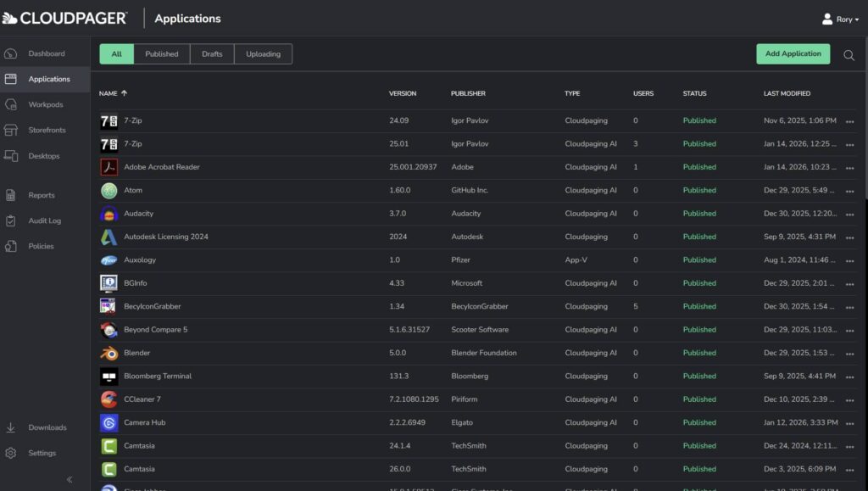Viewport: 868px width, 491px height.
Task: Open the Downloads sidebar icon
Action: click(10, 427)
